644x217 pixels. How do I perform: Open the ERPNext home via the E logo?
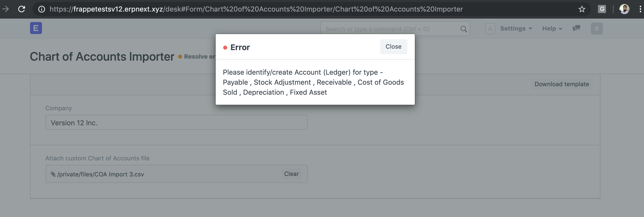(36, 28)
